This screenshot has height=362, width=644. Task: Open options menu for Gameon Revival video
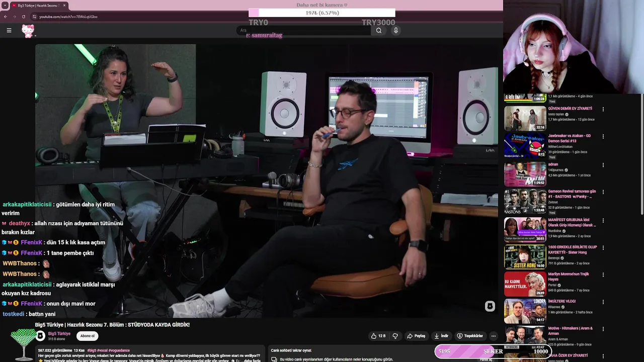603,192
